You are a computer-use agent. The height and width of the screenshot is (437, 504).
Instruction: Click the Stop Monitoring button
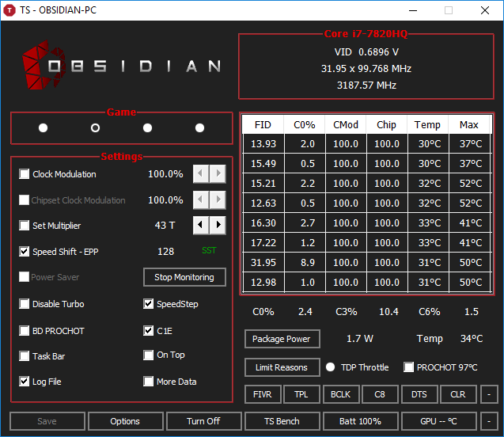click(x=184, y=277)
